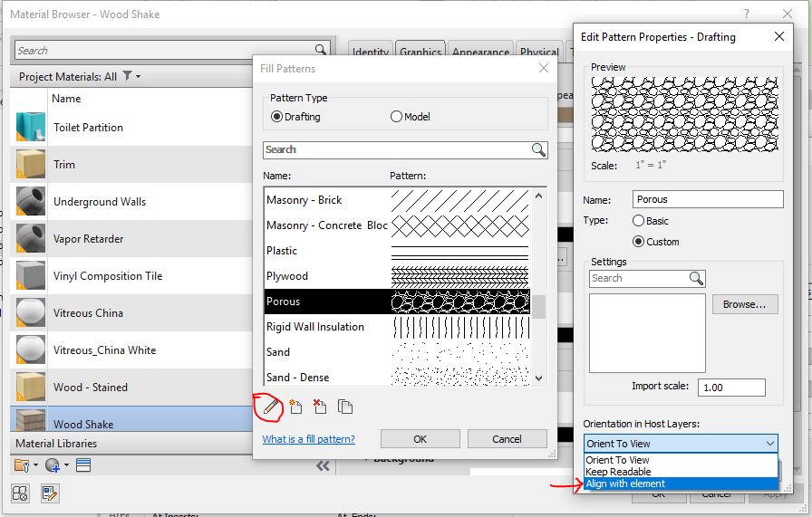
Task: Select the Sand pattern row
Action: point(397,352)
